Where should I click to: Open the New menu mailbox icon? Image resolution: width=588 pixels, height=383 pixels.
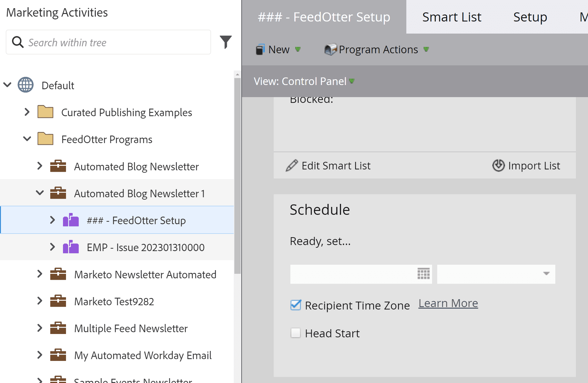point(259,49)
